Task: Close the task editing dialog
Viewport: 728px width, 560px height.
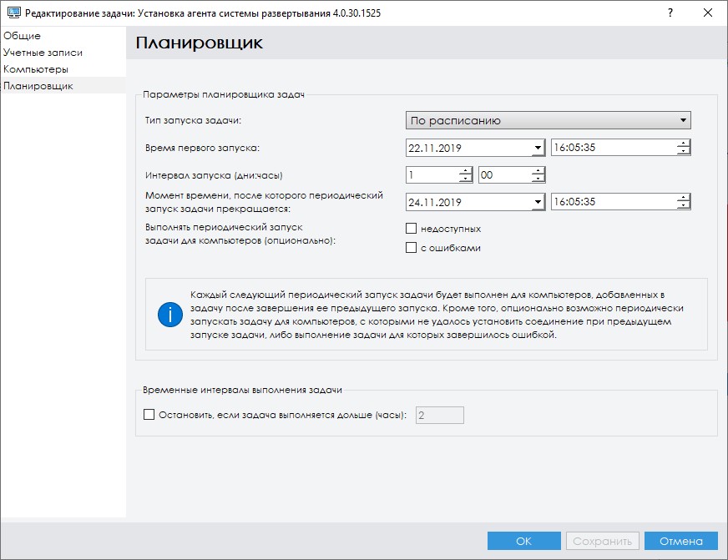Action: tap(708, 13)
